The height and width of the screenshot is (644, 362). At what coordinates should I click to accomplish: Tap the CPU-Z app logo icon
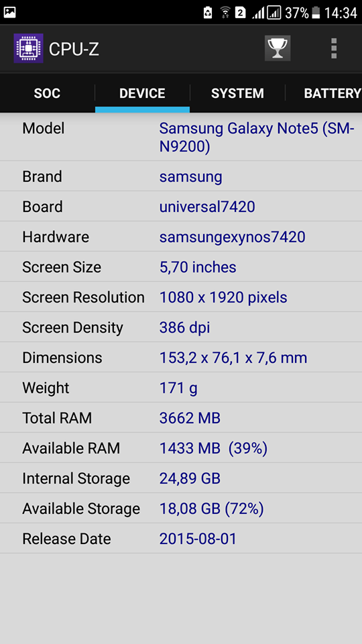click(28, 48)
